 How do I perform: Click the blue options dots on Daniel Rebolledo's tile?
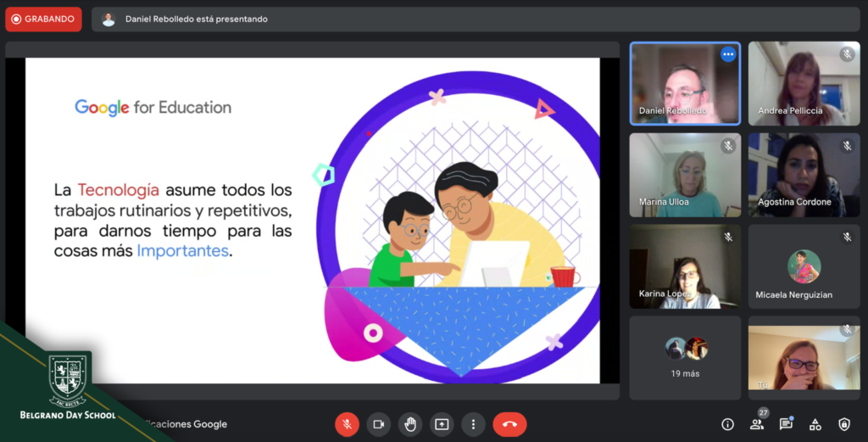(728, 54)
